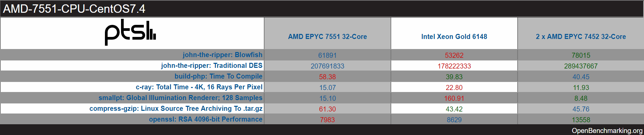
Task: Open the 2 x AMD EPYC 7452 32-Core link
Action: [x=581, y=37]
